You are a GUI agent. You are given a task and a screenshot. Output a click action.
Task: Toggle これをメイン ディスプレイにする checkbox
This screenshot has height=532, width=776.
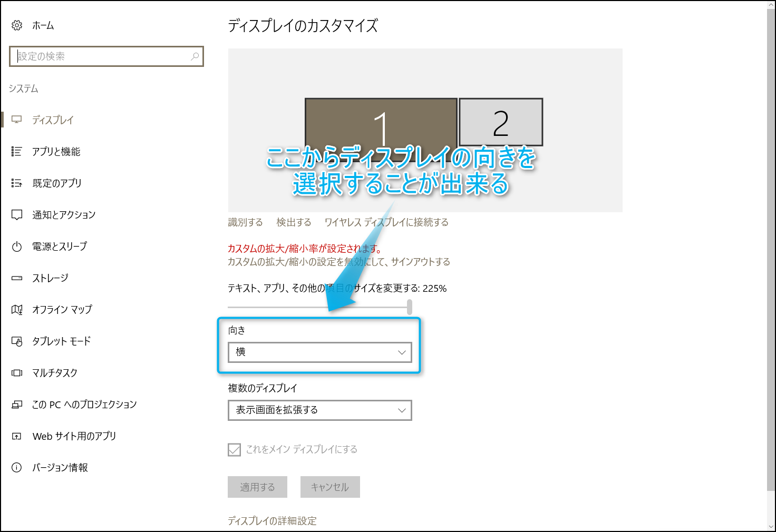[234, 449]
